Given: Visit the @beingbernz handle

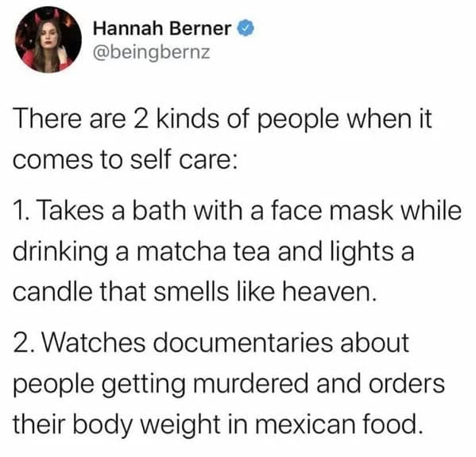Looking at the screenshot, I should click(x=152, y=52).
